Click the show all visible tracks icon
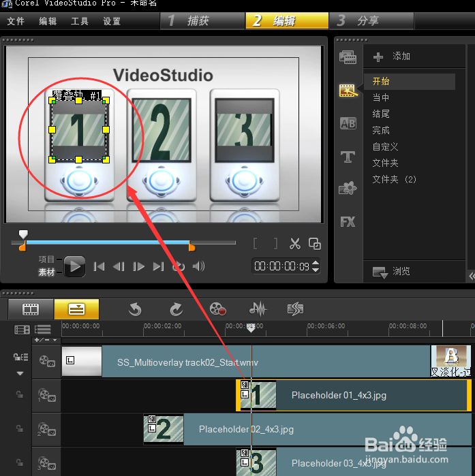The height and width of the screenshot is (476, 475). tap(42, 330)
